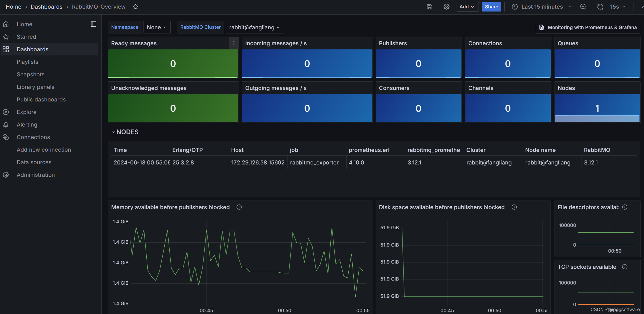Click the Connections icon in sidebar

point(6,137)
